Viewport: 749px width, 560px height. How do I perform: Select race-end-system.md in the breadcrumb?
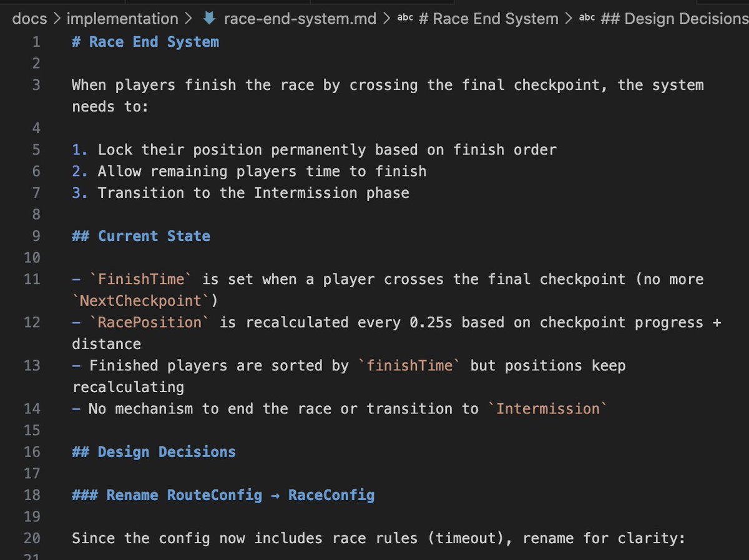pyautogui.click(x=300, y=19)
